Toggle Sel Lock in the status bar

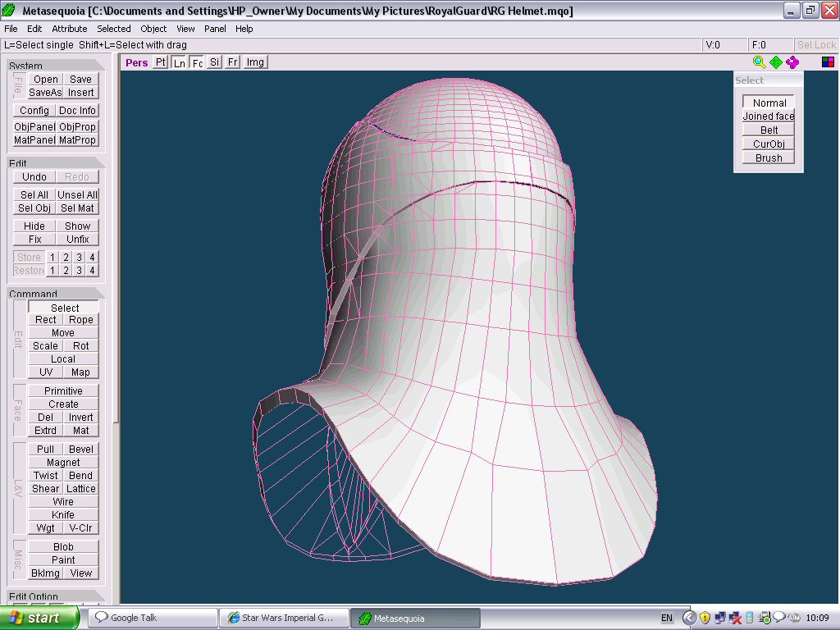[x=816, y=45]
